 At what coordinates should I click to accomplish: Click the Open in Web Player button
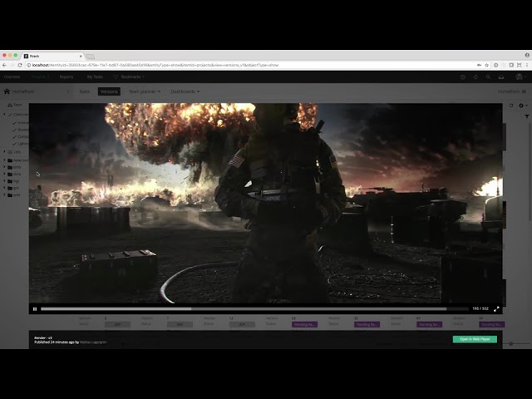click(x=475, y=339)
